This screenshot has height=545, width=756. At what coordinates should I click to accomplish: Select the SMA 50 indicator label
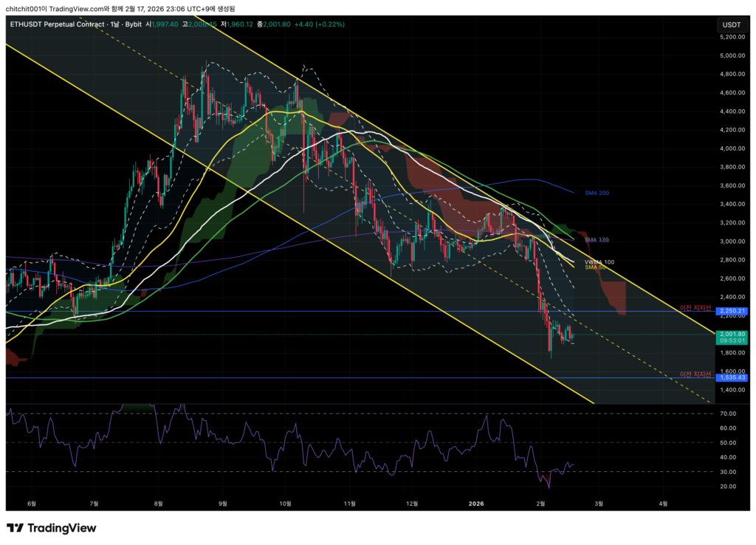click(596, 267)
